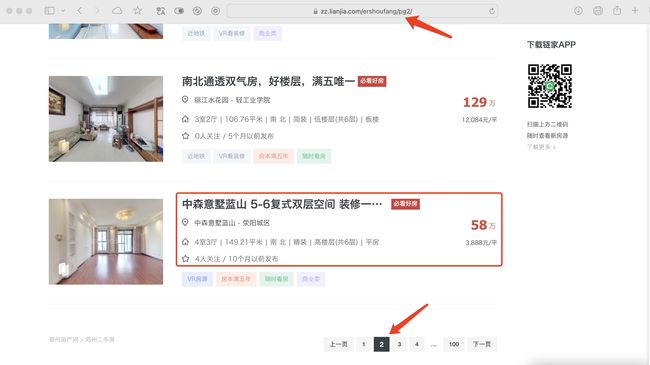
Task: Go back with the Safari back arrow
Action: coord(79,11)
